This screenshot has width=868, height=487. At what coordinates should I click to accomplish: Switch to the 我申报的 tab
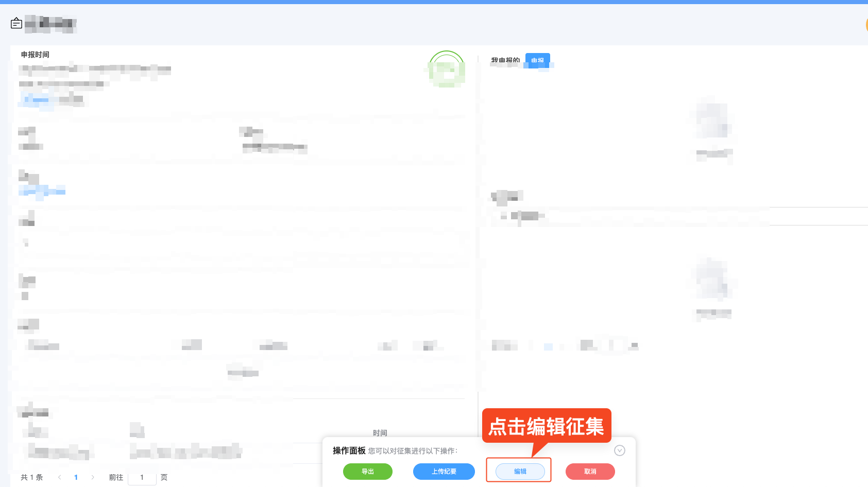click(x=505, y=60)
